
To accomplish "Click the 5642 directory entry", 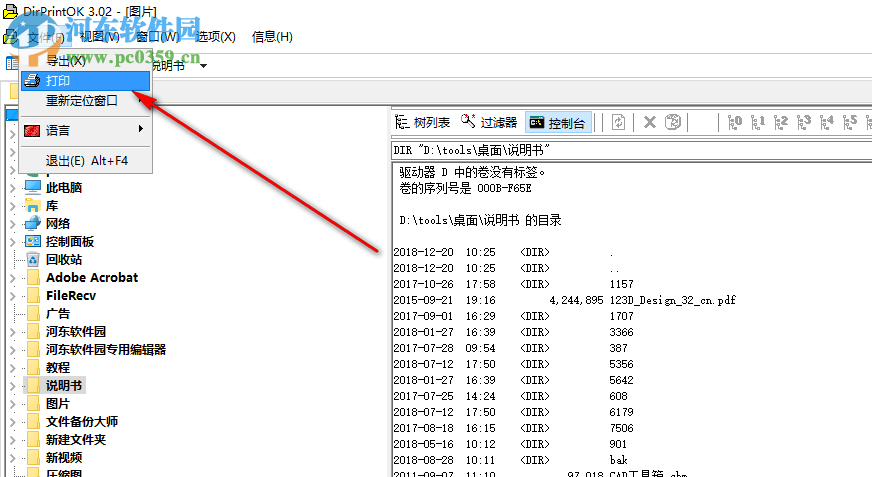I will 621,380.
